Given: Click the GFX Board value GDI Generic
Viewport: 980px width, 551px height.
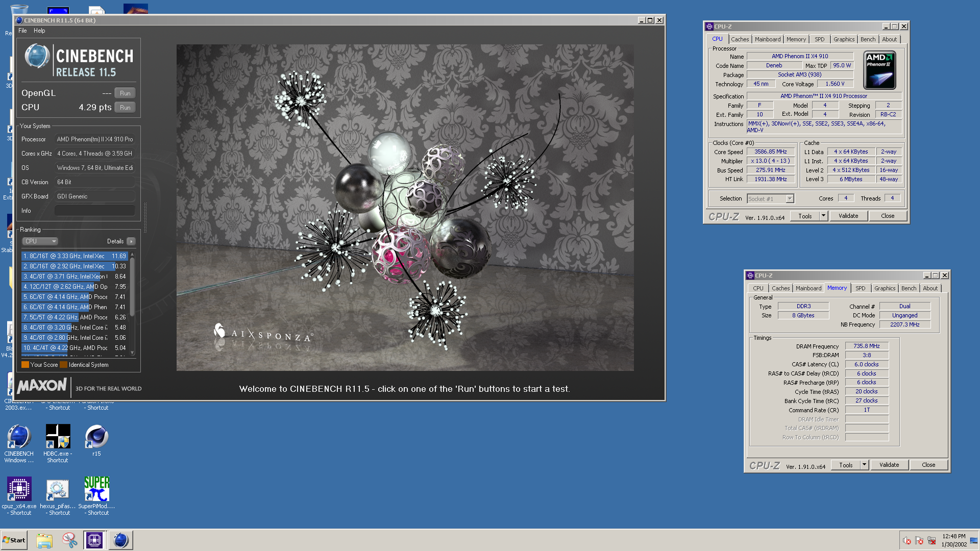Looking at the screenshot, I should (x=94, y=196).
